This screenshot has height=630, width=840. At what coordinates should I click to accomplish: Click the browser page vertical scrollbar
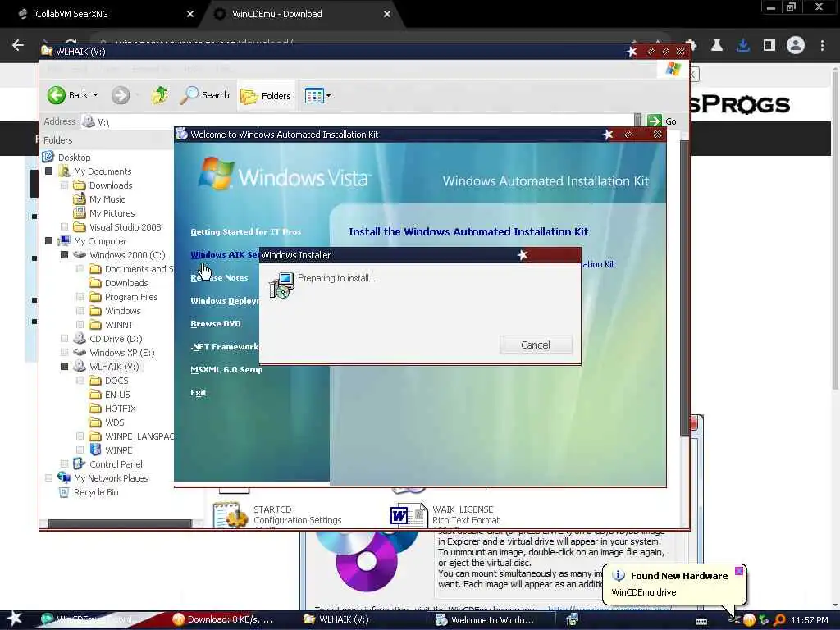(x=835, y=231)
